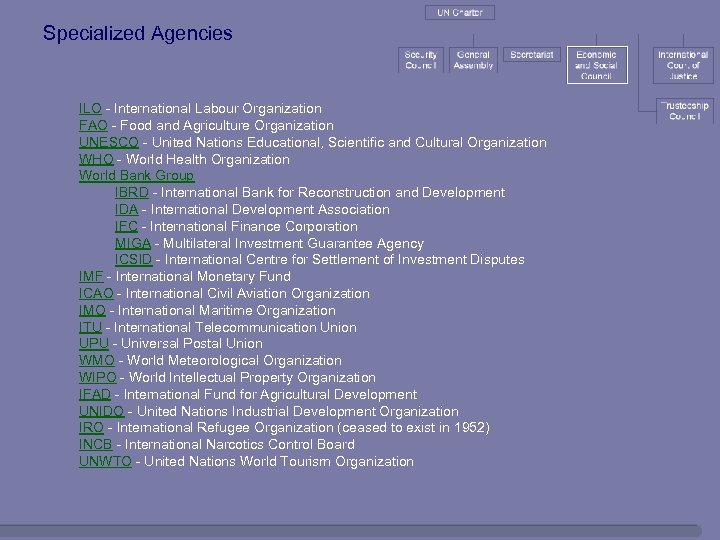Screen dimensions: 720x540
Task: Click 'United Nations World Tourism Organization' text
Action: pos(279,461)
